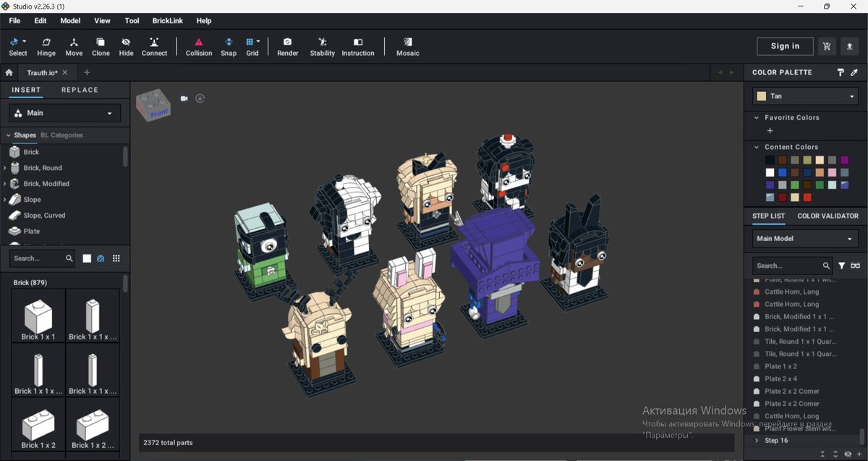868x461 pixels.
Task: Select the eyedropper color picker
Action: tap(854, 72)
